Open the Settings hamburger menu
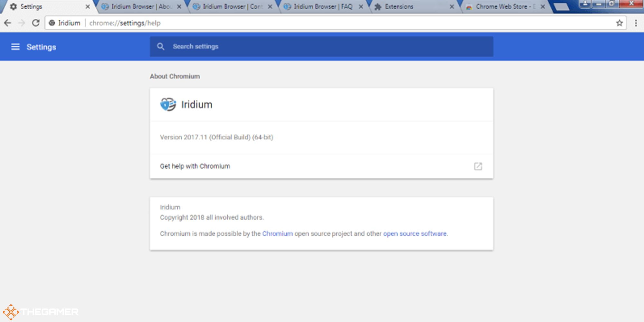The width and height of the screenshot is (644, 322). pos(15,47)
